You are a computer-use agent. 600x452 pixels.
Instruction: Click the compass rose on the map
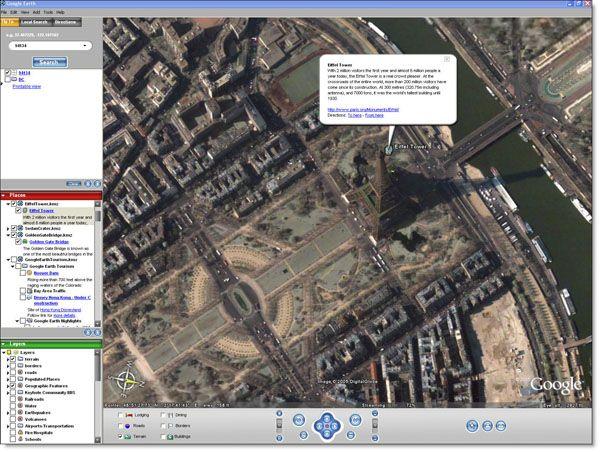coord(127,380)
